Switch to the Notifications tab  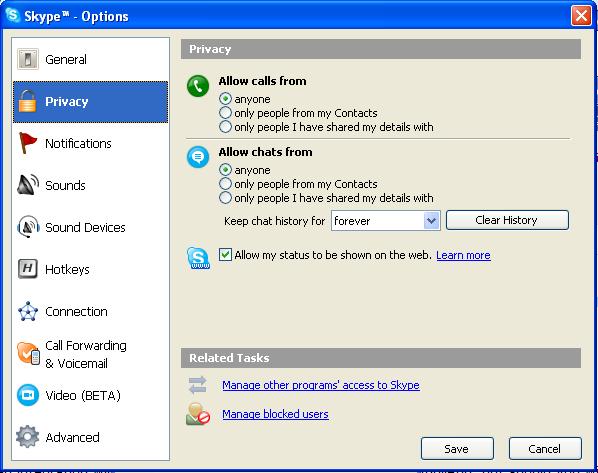pyautogui.click(x=90, y=143)
